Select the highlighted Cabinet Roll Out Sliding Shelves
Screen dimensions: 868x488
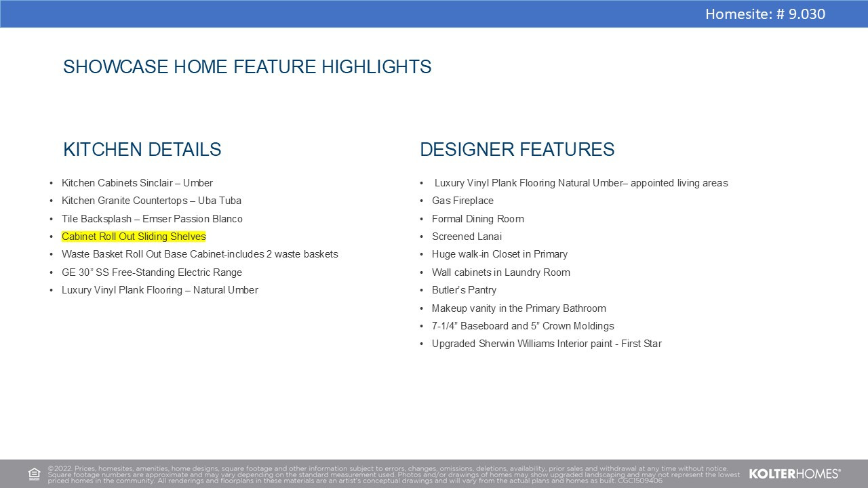pyautogui.click(x=134, y=237)
